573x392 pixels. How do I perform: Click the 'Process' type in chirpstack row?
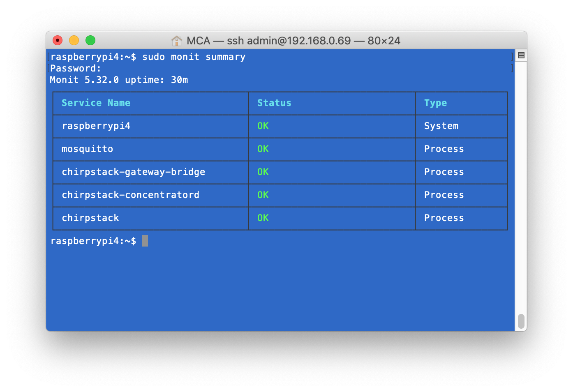[444, 218]
